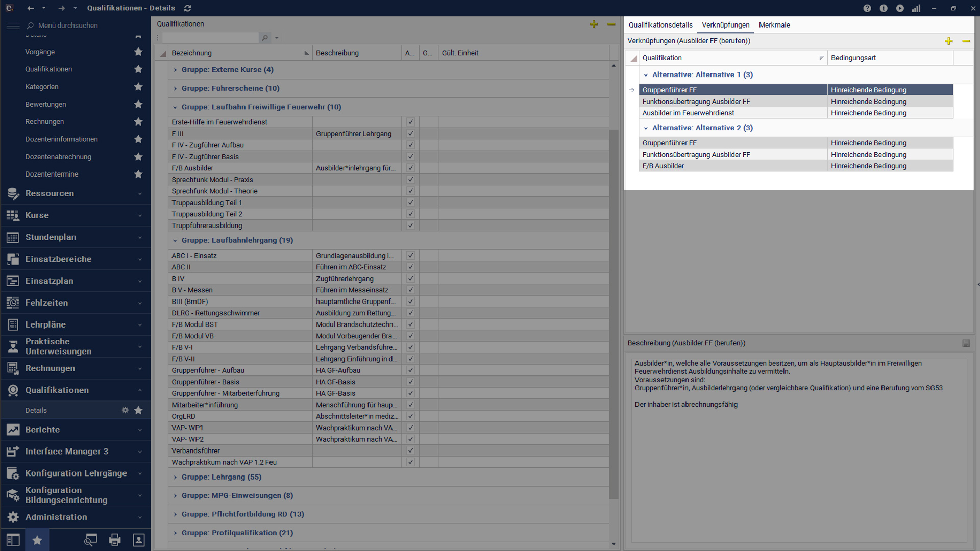
Task: Open the help question mark icon
Action: click(867, 8)
